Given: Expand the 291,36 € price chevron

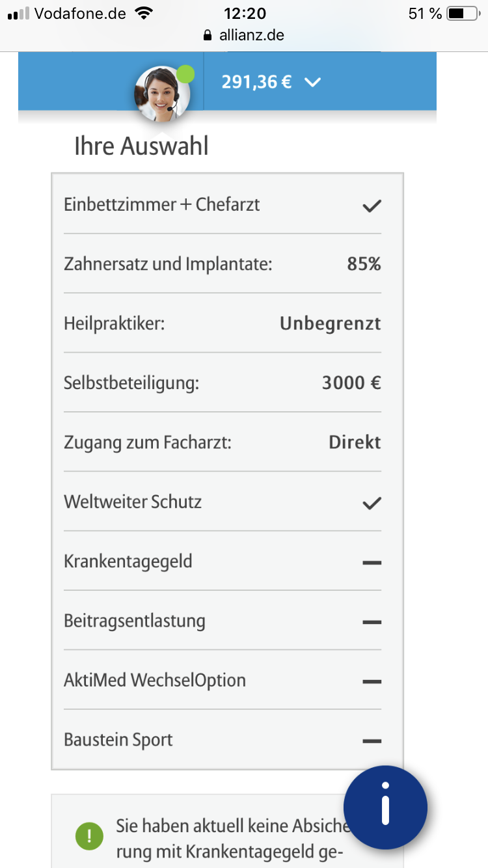Looking at the screenshot, I should pos(313,83).
